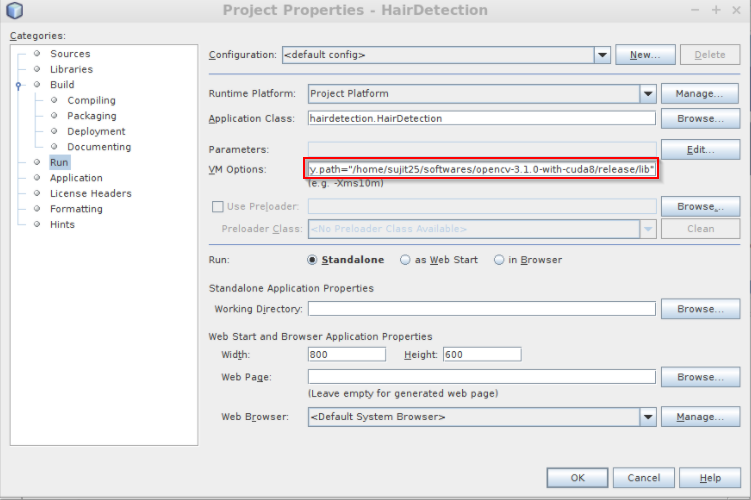Image resolution: width=751 pixels, height=500 pixels.
Task: Select the Libraries category
Action: tap(71, 69)
